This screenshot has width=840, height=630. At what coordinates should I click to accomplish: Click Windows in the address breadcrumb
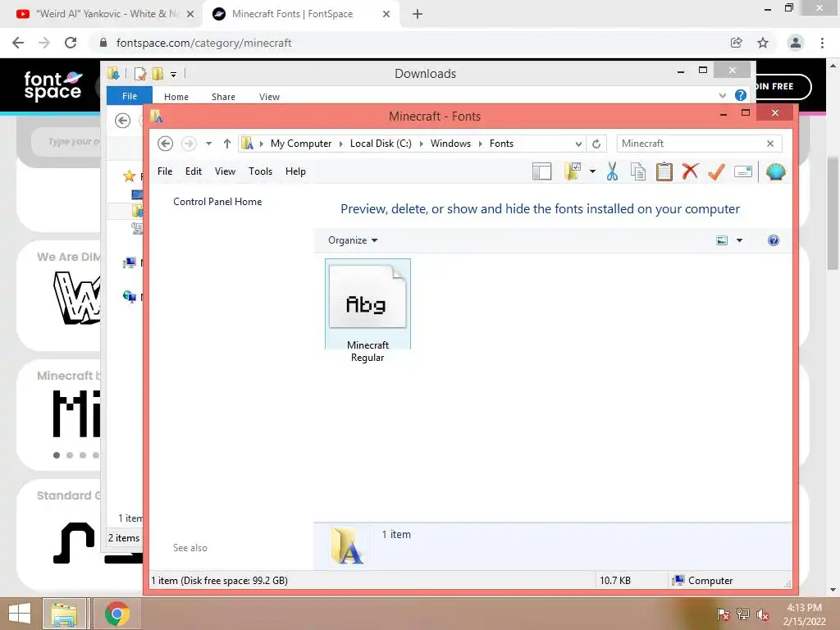pyautogui.click(x=450, y=144)
